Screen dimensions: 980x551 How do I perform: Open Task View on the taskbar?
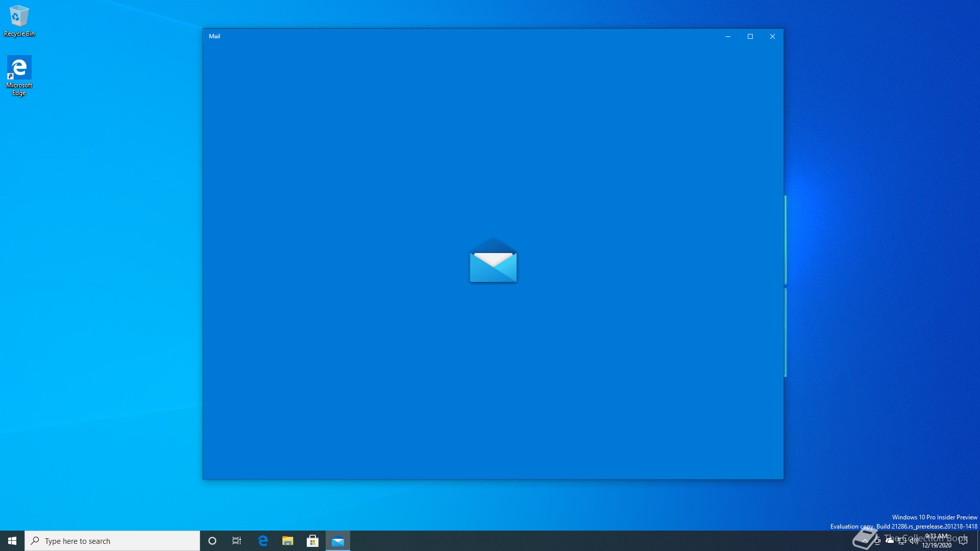tap(237, 541)
